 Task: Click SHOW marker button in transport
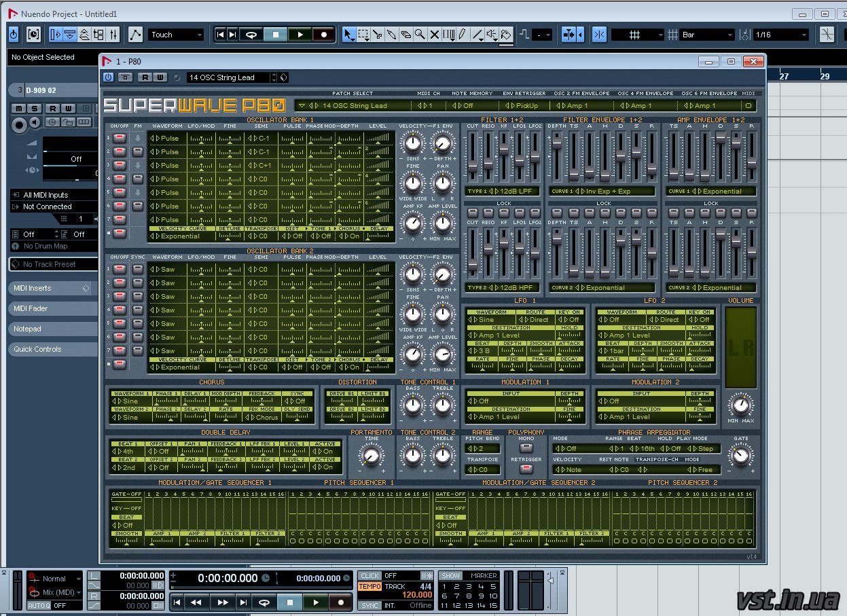pyautogui.click(x=451, y=575)
